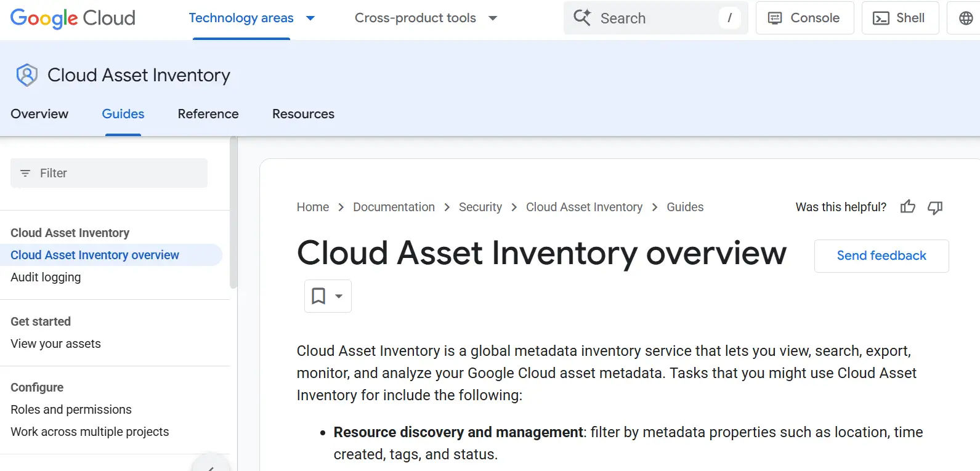The width and height of the screenshot is (980, 471).
Task: Switch to the Guides tab
Action: [123, 114]
